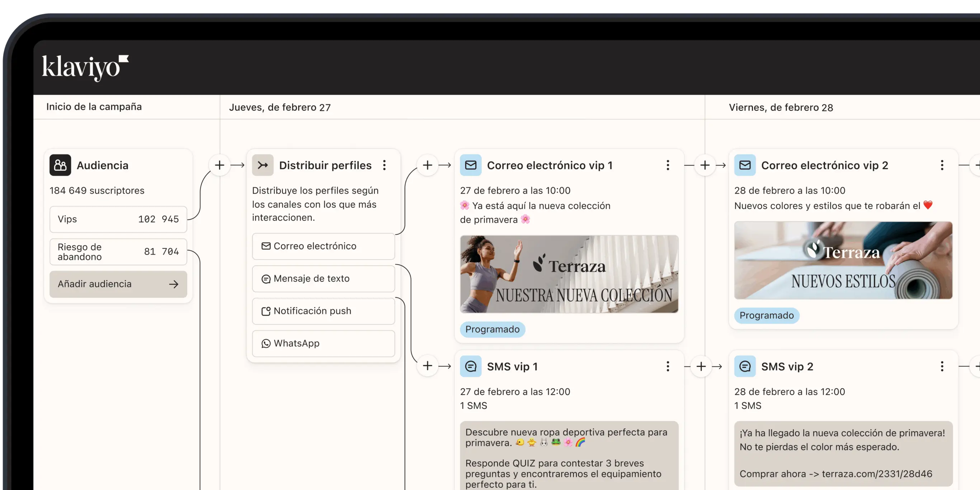
Task: Select the Mensaje de texto channel option
Action: [x=323, y=279]
